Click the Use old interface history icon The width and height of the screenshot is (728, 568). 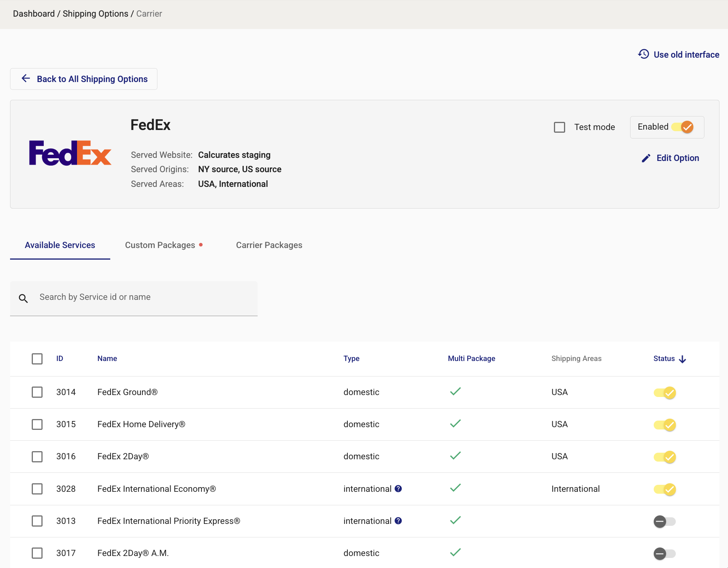coord(644,54)
